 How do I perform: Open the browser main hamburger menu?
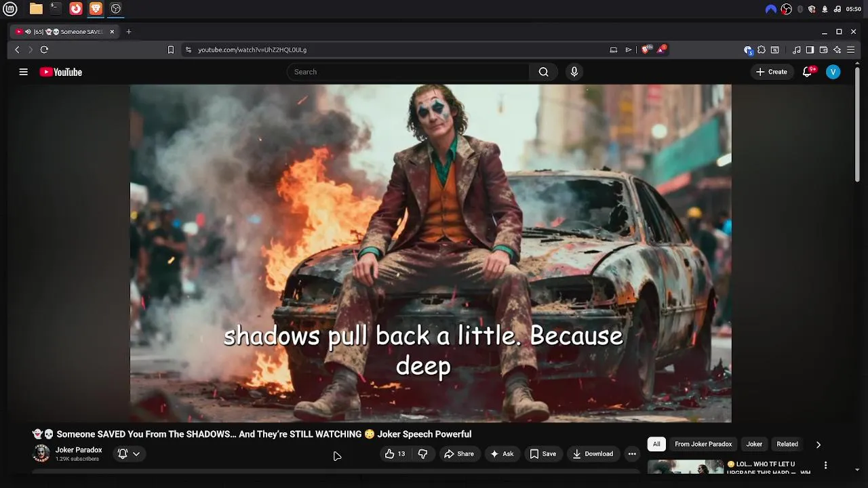850,49
